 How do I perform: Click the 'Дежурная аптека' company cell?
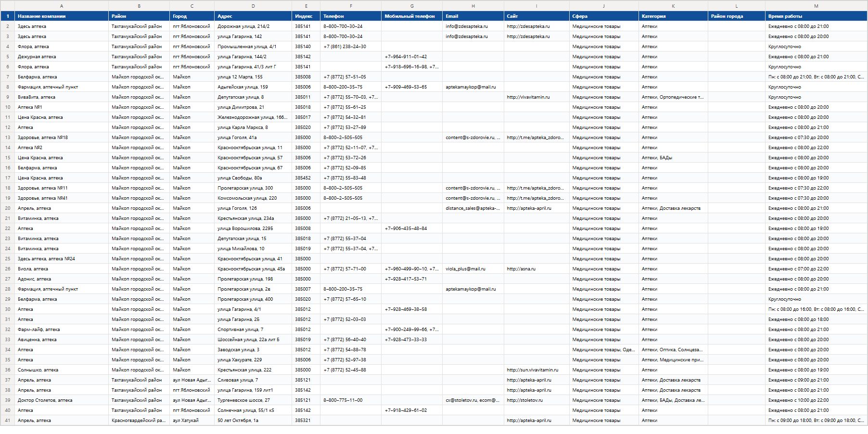click(62, 56)
